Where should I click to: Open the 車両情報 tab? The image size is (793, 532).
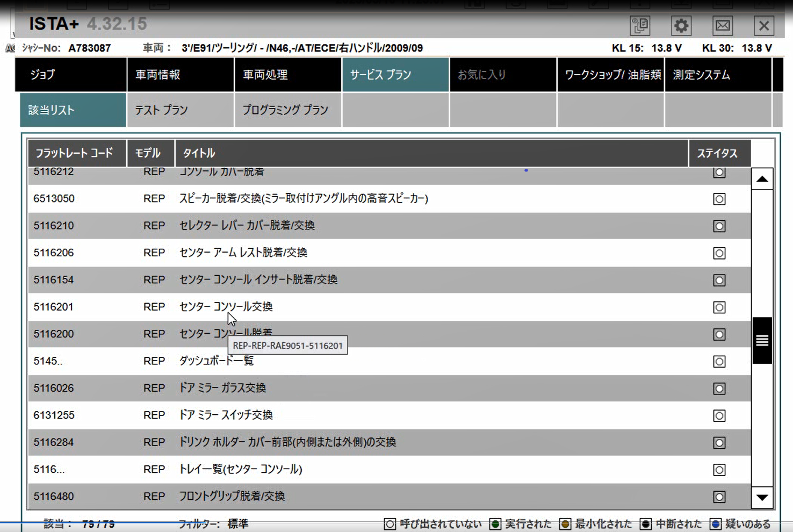pos(181,75)
